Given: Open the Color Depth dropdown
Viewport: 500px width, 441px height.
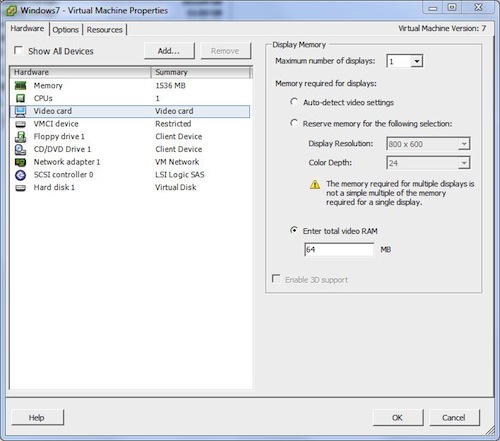Looking at the screenshot, I should point(464,163).
